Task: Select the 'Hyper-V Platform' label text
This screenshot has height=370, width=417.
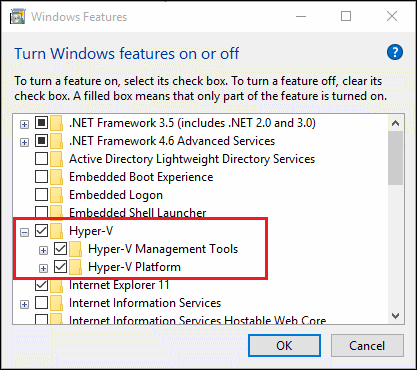Action: 134,267
